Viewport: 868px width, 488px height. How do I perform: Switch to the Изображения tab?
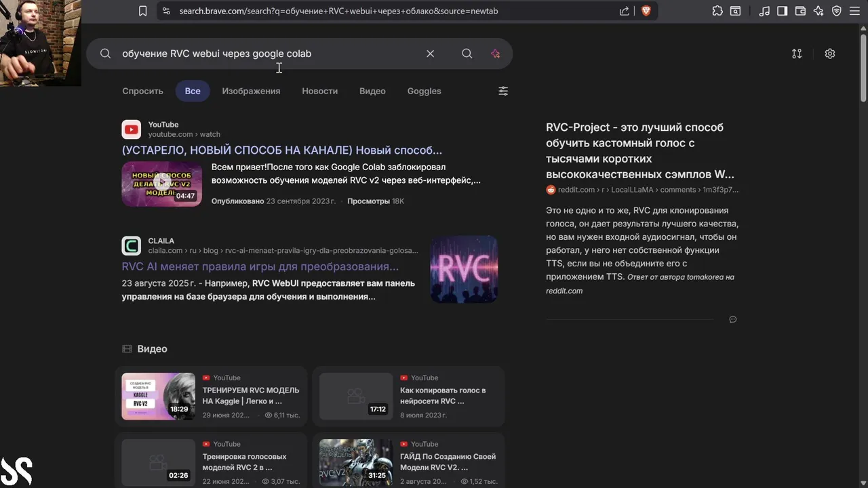[251, 91]
